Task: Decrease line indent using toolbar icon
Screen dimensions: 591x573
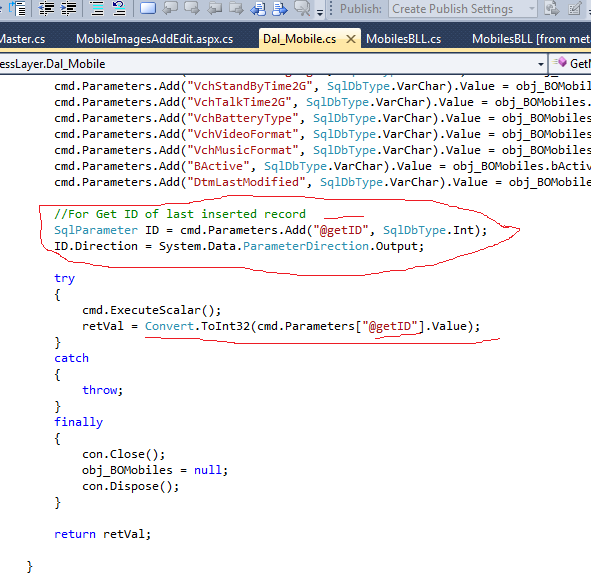Action: 46,8
